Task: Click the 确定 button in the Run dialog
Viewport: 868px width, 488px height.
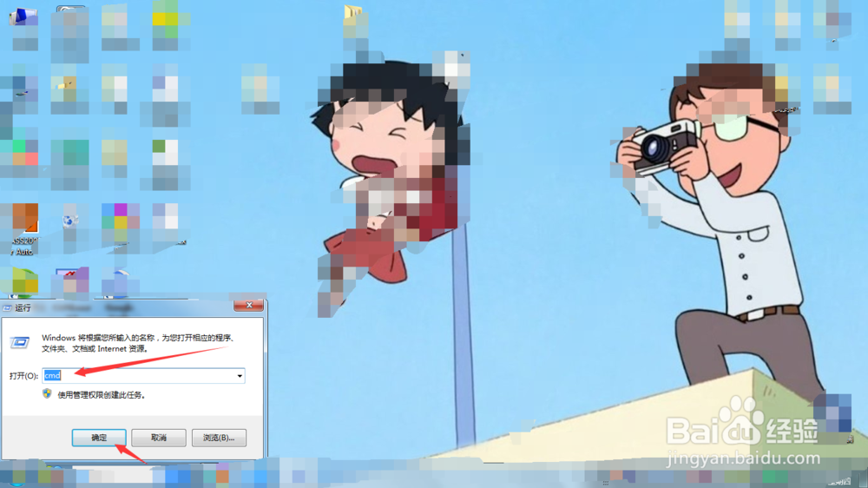Action: [x=99, y=438]
